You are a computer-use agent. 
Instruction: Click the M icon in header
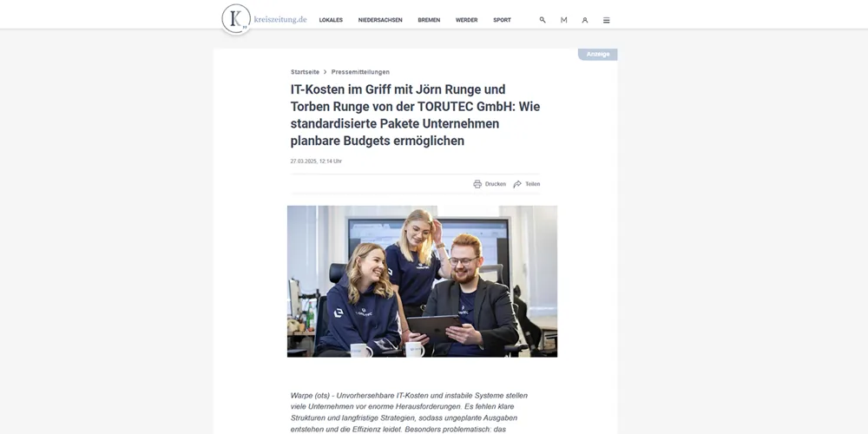563,20
